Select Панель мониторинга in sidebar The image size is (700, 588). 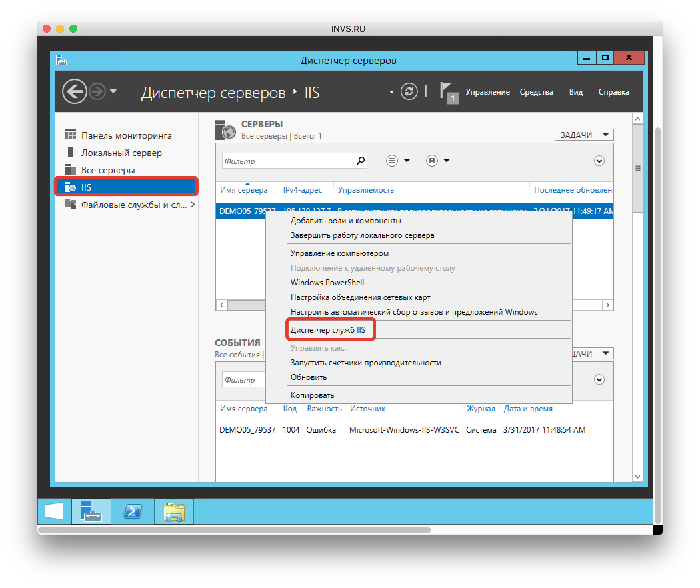point(127,135)
